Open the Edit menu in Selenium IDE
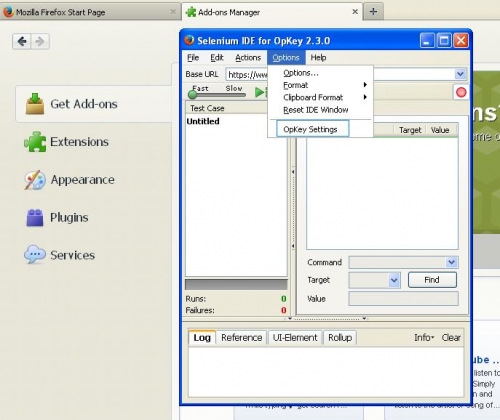Screen dimensions: 500x420 click(217, 58)
